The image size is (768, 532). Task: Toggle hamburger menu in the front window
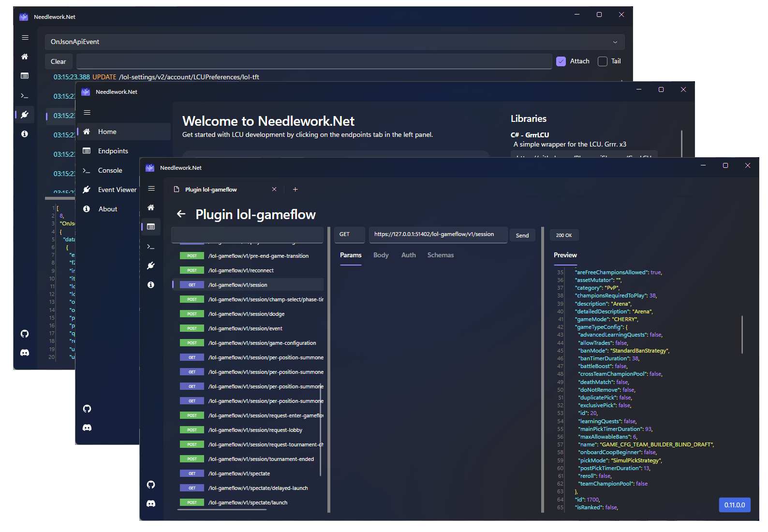point(151,189)
